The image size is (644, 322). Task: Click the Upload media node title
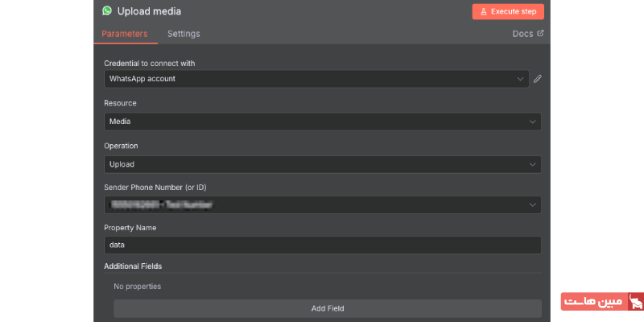point(149,11)
